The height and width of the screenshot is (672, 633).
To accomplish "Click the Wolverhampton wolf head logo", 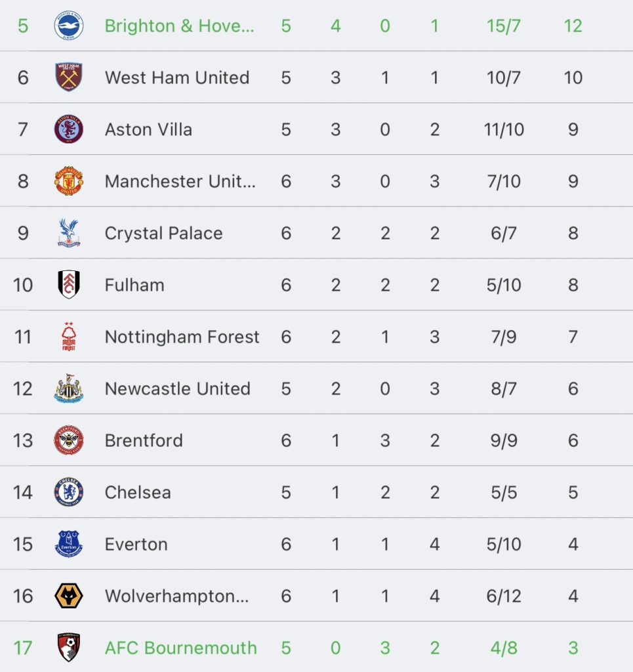I will 69,596.
